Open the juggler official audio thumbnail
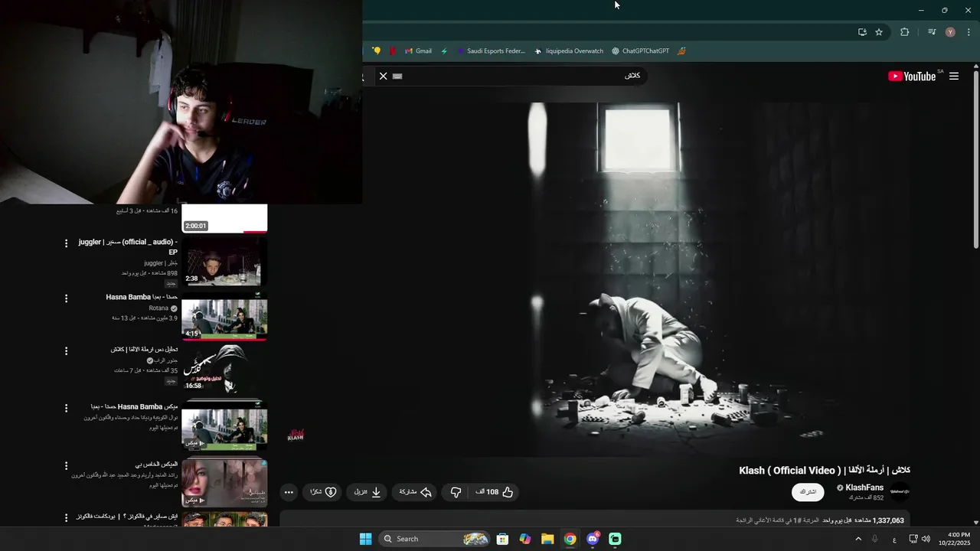Image resolution: width=980 pixels, height=551 pixels. pyautogui.click(x=224, y=261)
